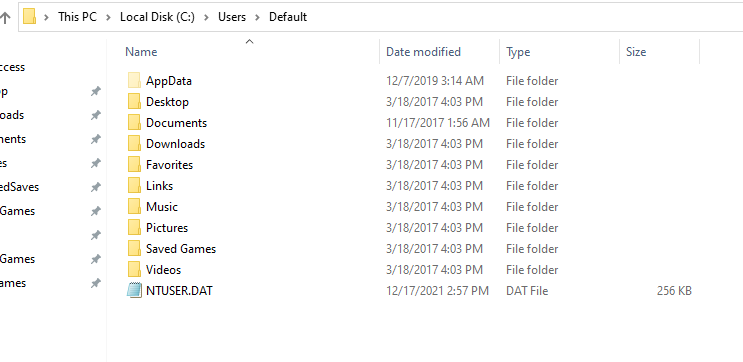The width and height of the screenshot is (743, 362).
Task: Select the AppData folder icon
Action: pos(135,81)
